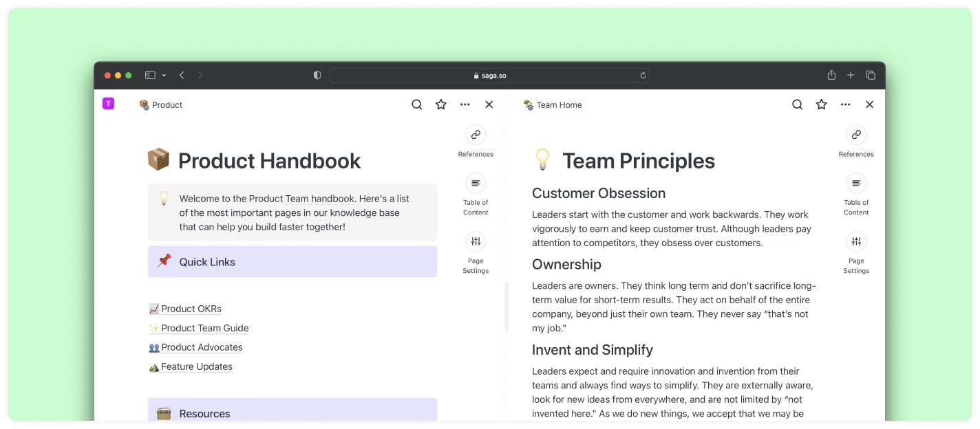980x429 pixels.
Task: Click the saga.so browser address bar
Action: (489, 76)
